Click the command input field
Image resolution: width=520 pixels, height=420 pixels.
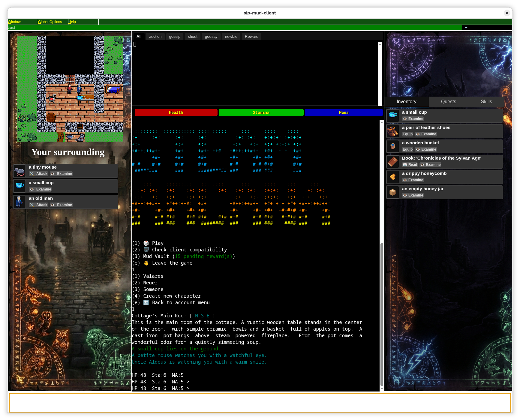pos(260,403)
